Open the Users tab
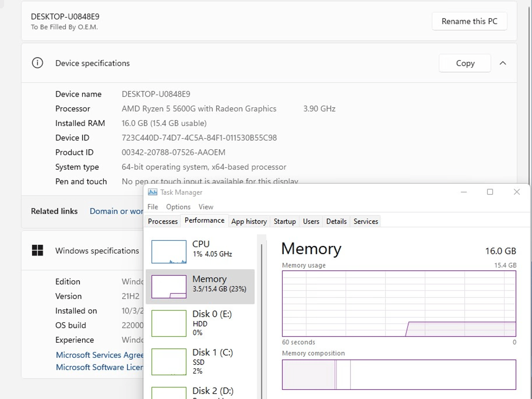532x399 pixels. [311, 221]
